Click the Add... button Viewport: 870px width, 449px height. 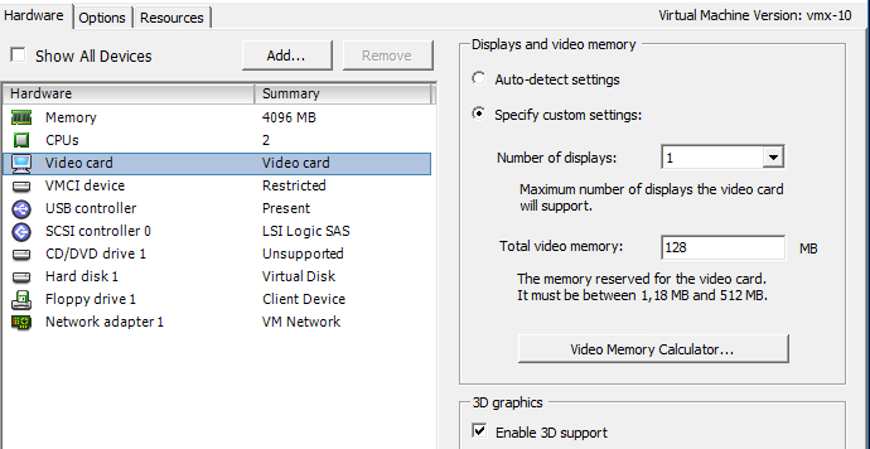[285, 56]
